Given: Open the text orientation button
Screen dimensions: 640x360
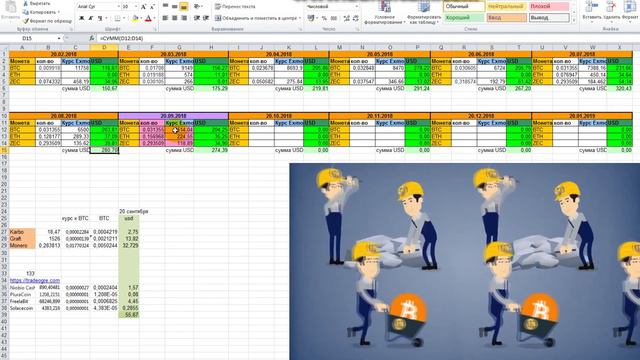Looking at the screenshot, I should tap(198, 7).
